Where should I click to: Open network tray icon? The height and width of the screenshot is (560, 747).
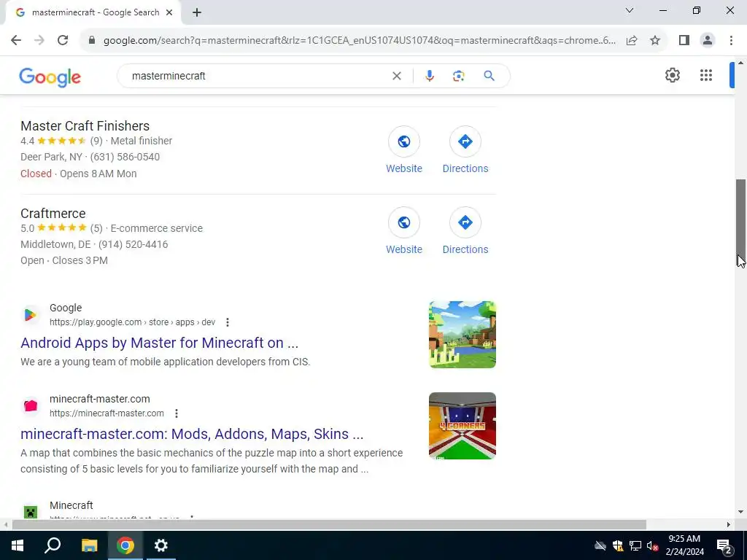(x=635, y=545)
